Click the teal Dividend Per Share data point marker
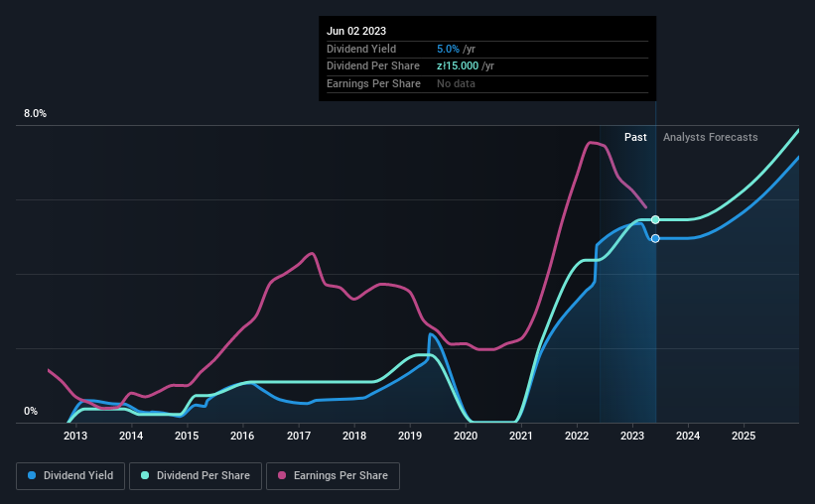Image resolution: width=815 pixels, height=504 pixels. [655, 220]
